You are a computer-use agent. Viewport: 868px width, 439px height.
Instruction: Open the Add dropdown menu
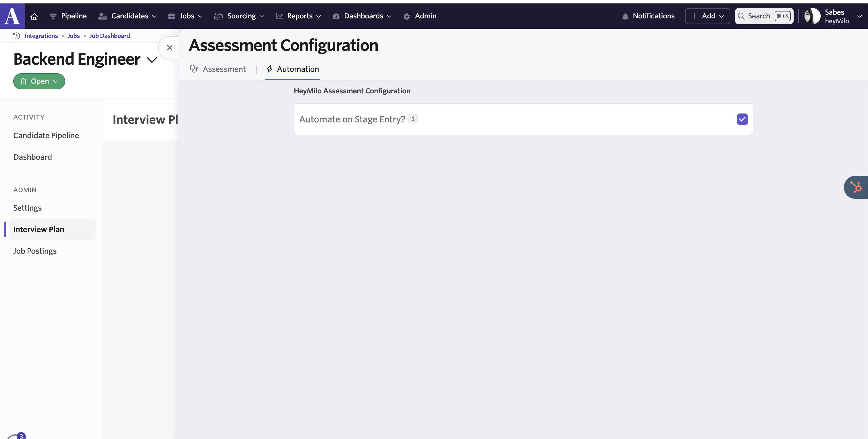707,16
